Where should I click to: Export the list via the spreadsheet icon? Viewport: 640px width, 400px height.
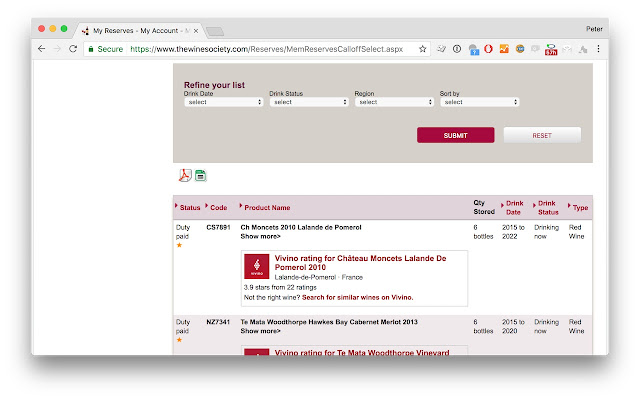pos(200,175)
